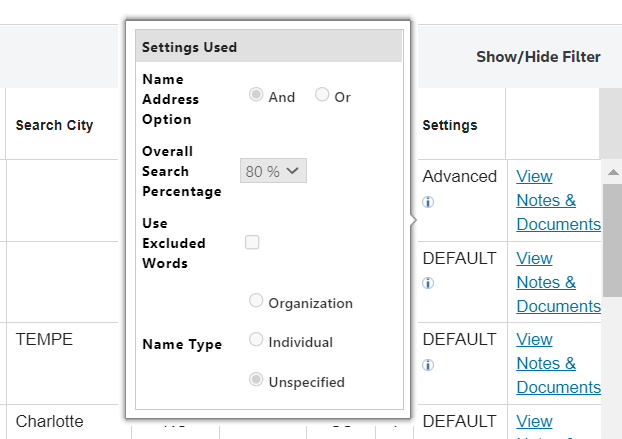Select the Unspecified name type

click(256, 381)
